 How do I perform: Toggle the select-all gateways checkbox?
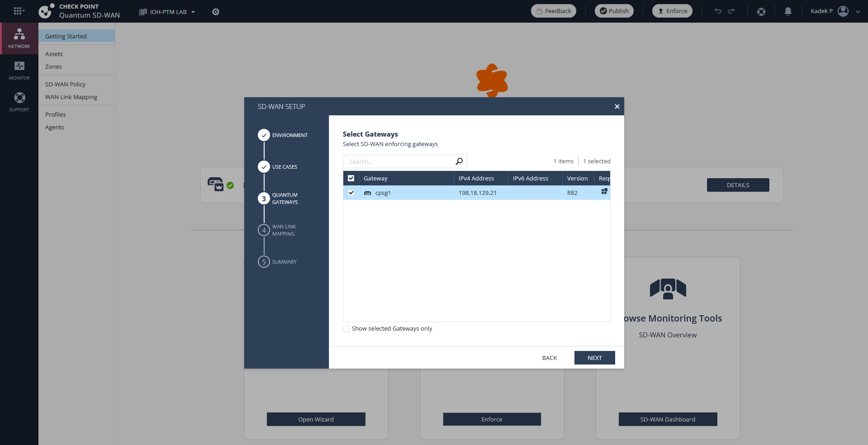tap(351, 178)
